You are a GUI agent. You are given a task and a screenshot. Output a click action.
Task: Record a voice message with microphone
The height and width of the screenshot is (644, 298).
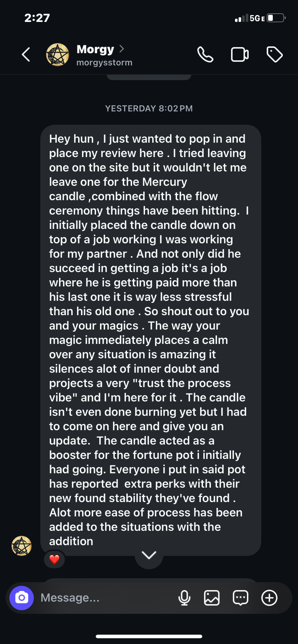point(184,598)
